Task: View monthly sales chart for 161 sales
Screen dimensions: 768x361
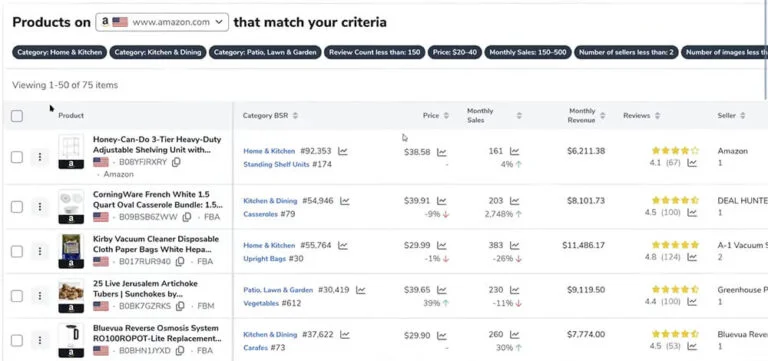Action: [514, 151]
